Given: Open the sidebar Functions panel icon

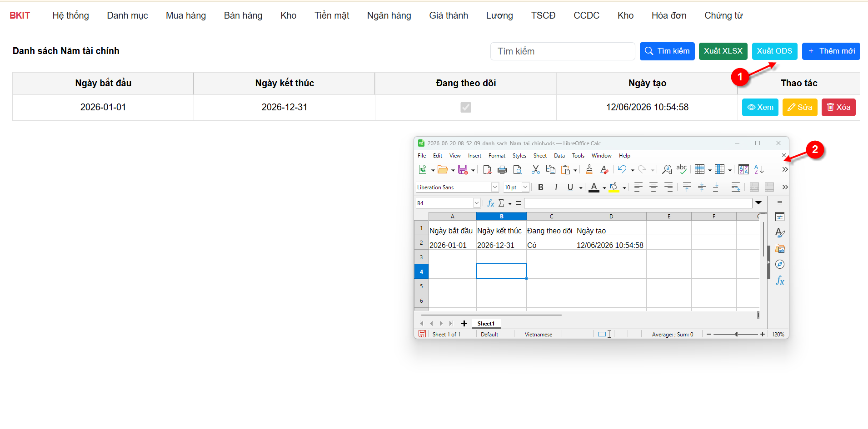Looking at the screenshot, I should pyautogui.click(x=780, y=281).
